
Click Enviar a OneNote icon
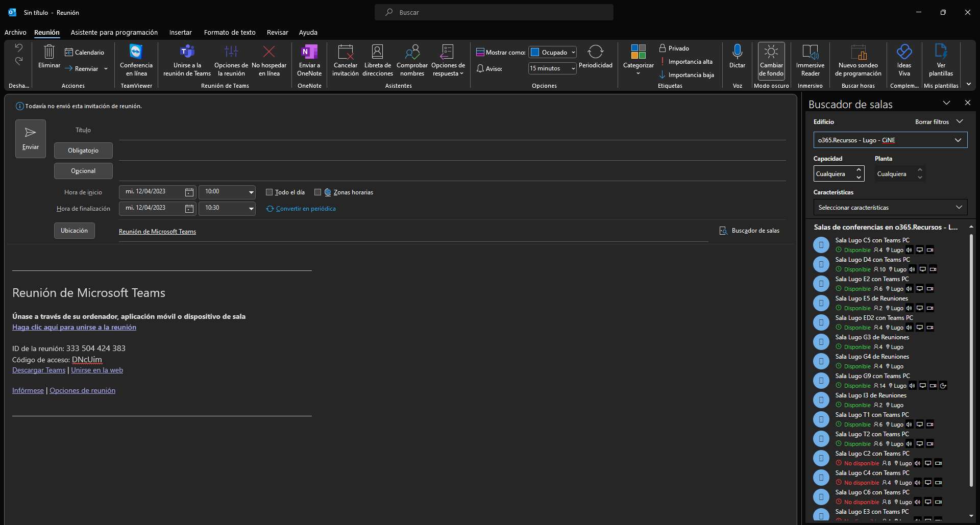(309, 52)
